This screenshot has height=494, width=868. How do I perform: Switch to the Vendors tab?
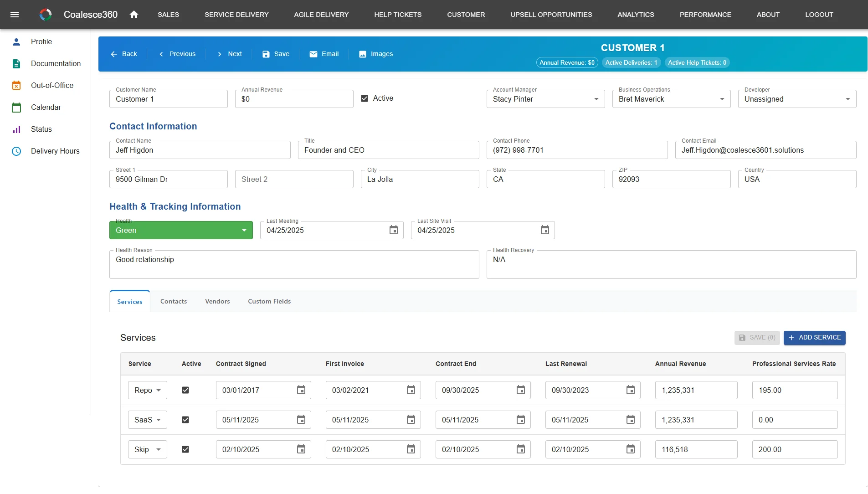coord(217,301)
